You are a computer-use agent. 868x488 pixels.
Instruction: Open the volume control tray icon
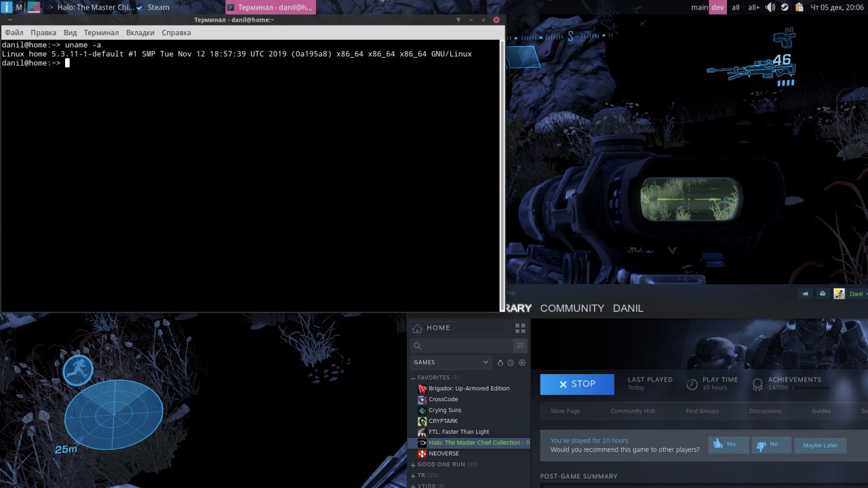click(770, 7)
